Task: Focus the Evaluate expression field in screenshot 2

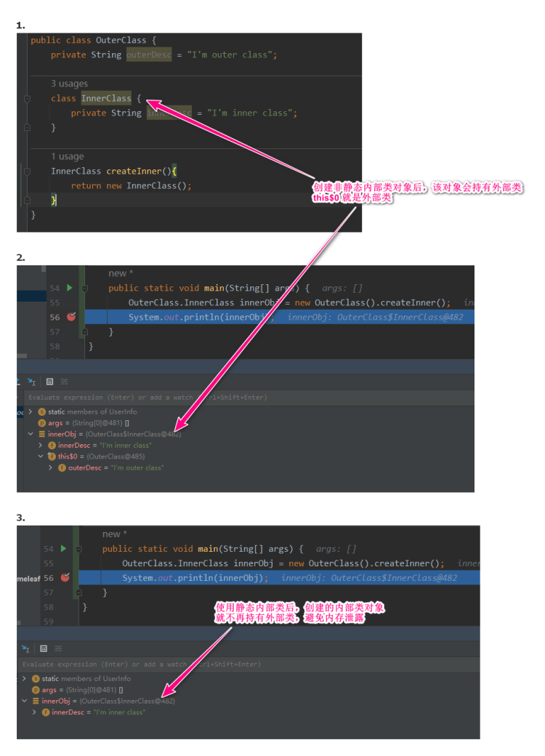Action: coord(246,398)
